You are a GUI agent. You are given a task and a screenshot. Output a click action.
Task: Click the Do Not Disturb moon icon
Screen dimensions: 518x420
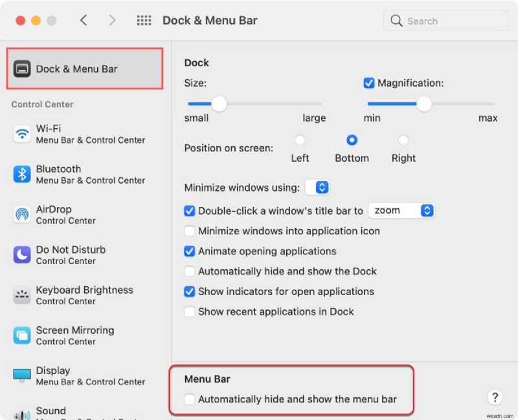coord(22,255)
